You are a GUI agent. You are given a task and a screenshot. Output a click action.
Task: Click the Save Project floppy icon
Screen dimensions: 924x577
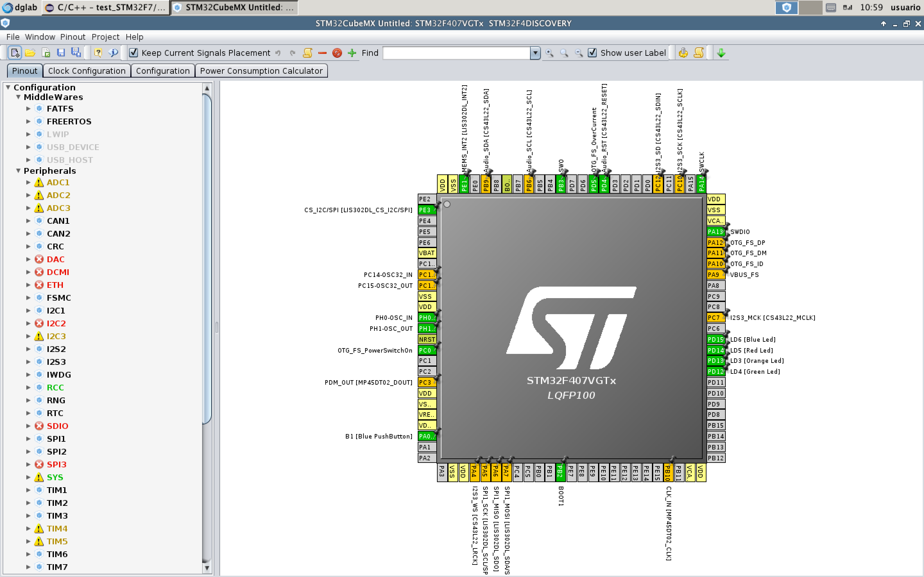point(61,53)
